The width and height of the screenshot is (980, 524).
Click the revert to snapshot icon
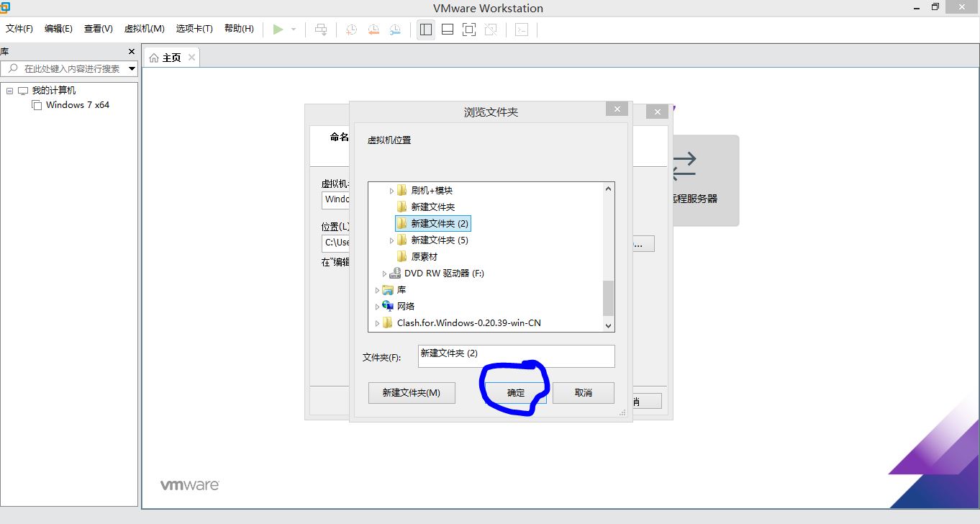(373, 30)
